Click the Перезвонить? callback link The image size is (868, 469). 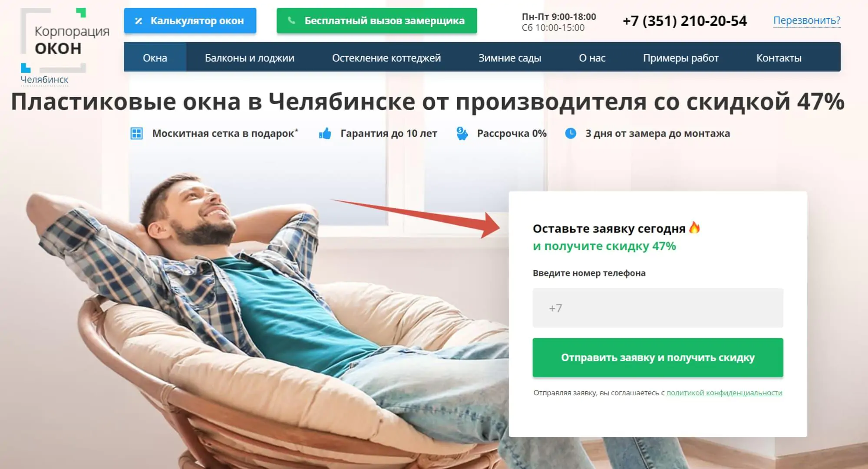pyautogui.click(x=807, y=20)
